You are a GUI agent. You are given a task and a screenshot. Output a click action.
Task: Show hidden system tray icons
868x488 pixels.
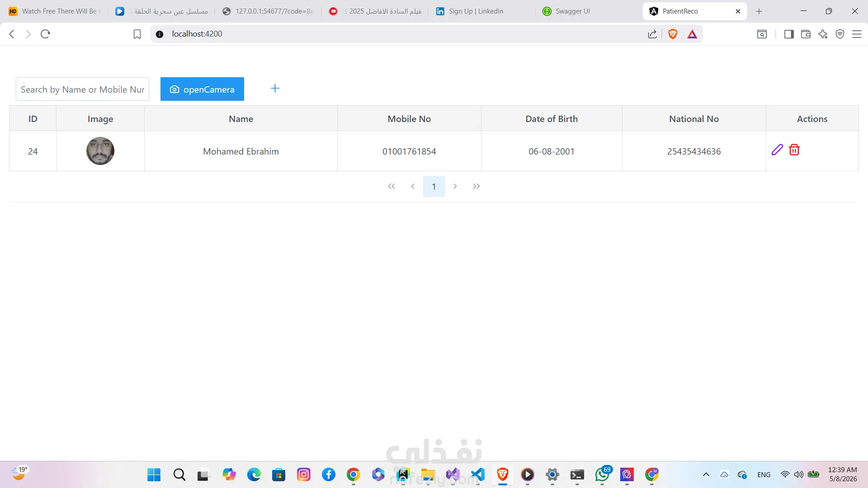coord(706,474)
